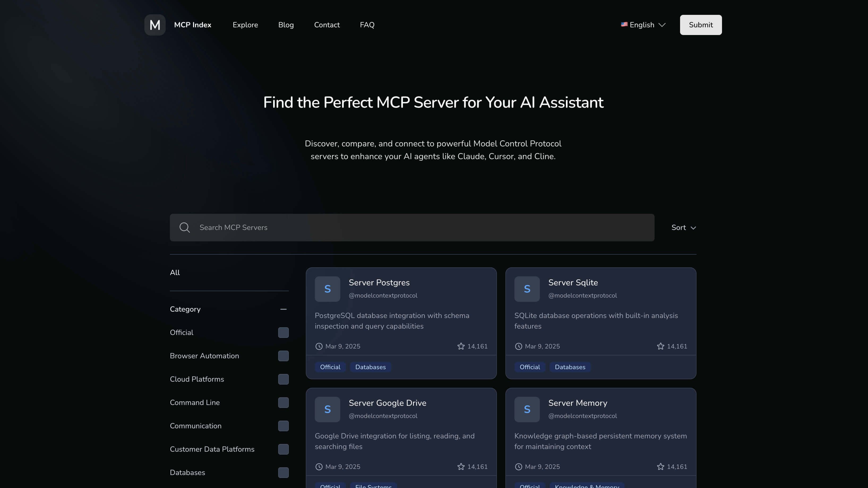Image resolution: width=868 pixels, height=488 pixels.
Task: Check the Databases category checkbox
Action: pos(283,473)
